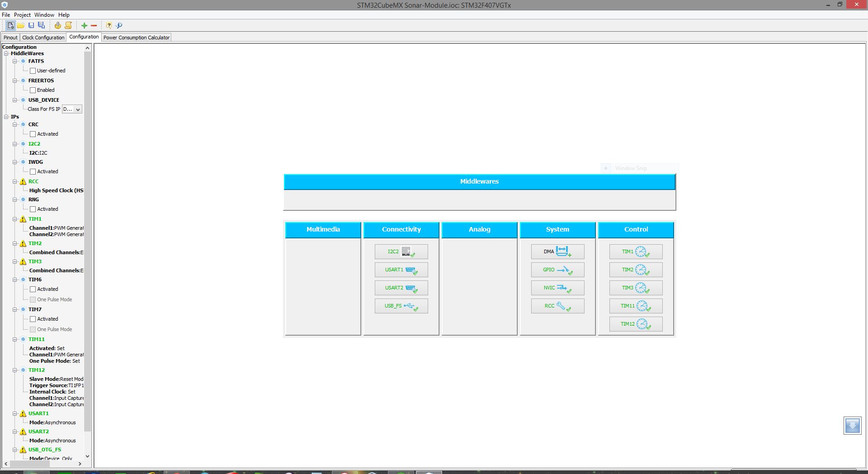The height and width of the screenshot is (474, 868).
Task: Switch to the Pinout tab
Action: pyautogui.click(x=10, y=38)
